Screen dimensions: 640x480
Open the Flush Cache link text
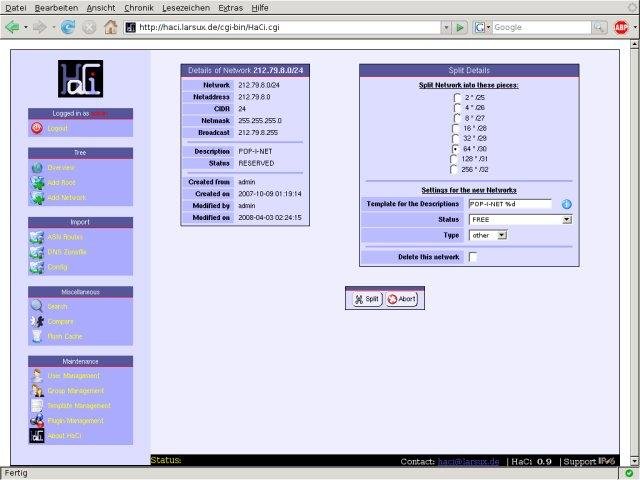click(x=65, y=336)
